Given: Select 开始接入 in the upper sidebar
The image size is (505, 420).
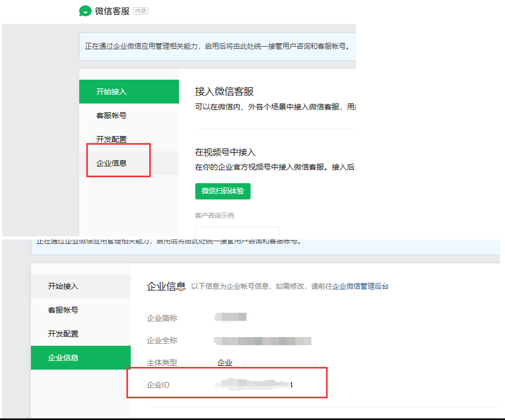Looking at the screenshot, I should point(129,92).
